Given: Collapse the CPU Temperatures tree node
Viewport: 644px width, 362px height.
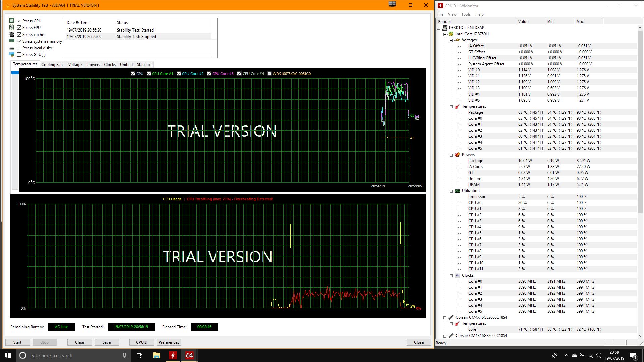Looking at the screenshot, I should (x=451, y=107).
